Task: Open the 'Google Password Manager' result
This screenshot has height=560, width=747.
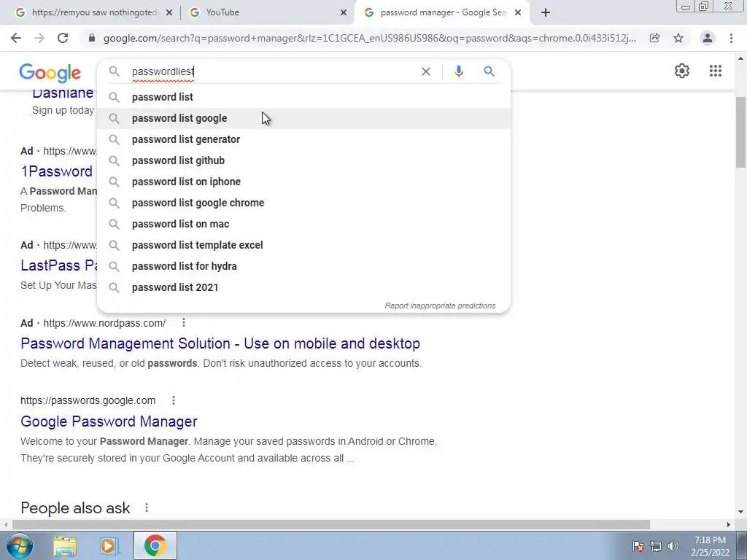Action: pyautogui.click(x=109, y=421)
